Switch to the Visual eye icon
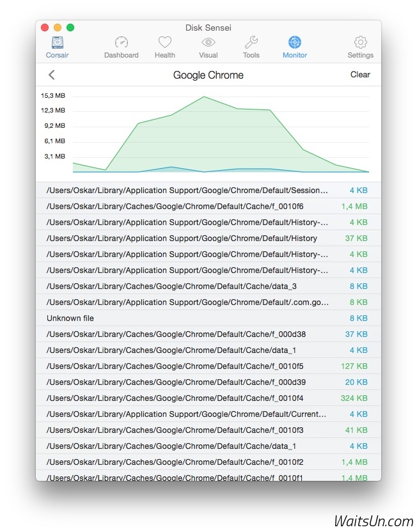This screenshot has height=532, width=417. [208, 43]
